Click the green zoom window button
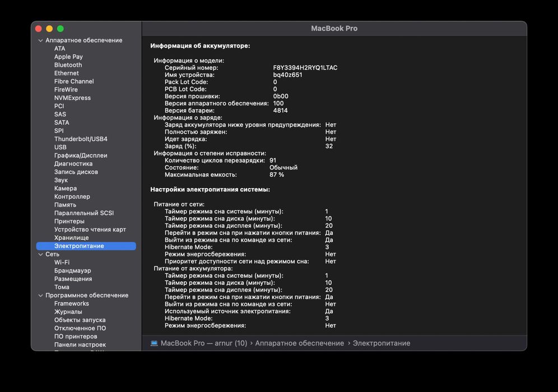 click(x=60, y=29)
